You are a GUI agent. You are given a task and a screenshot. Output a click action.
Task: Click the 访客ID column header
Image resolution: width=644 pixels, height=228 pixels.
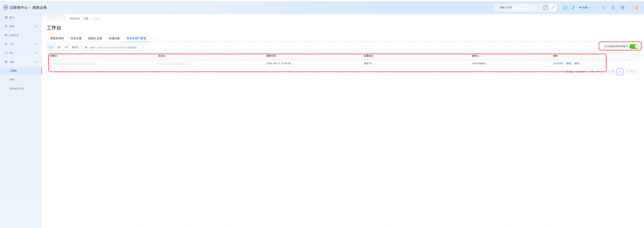(54, 56)
